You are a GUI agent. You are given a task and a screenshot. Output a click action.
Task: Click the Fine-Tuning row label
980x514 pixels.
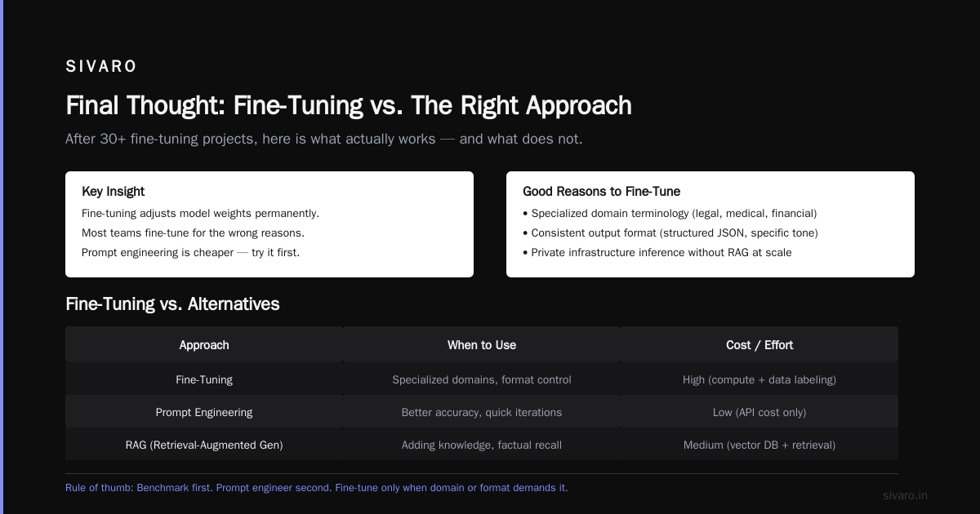tap(204, 380)
